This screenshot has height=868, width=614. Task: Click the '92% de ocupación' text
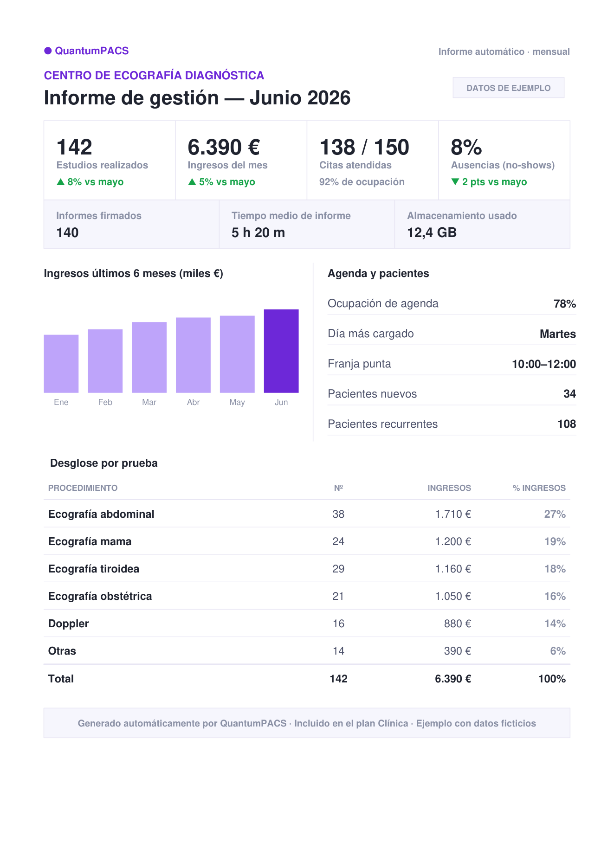point(362,182)
